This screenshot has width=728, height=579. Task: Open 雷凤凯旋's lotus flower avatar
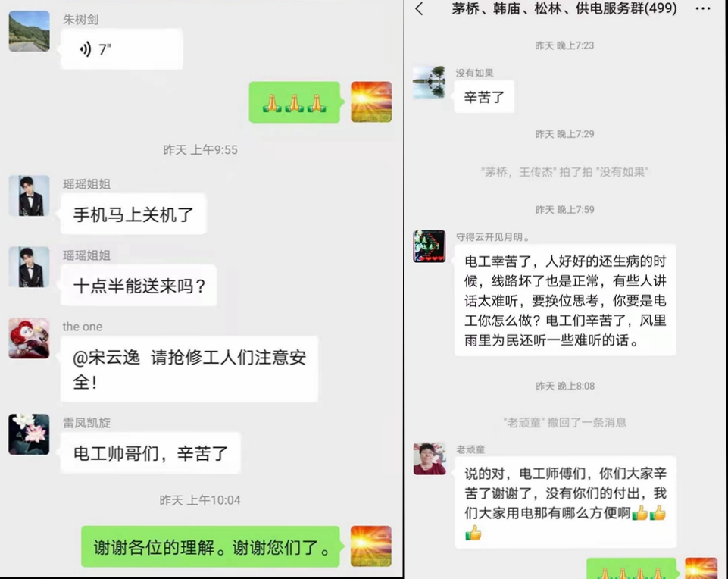point(29,434)
